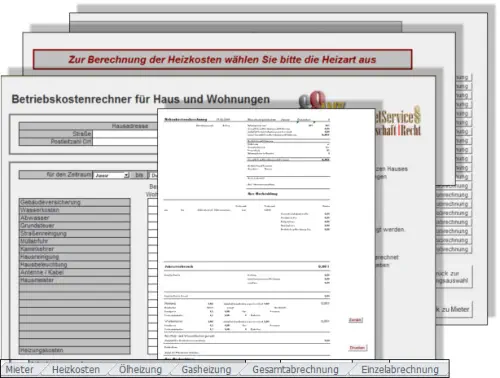Switch to the Einzelabrechnung sheet tab
500x378 pixels.
(x=400, y=369)
